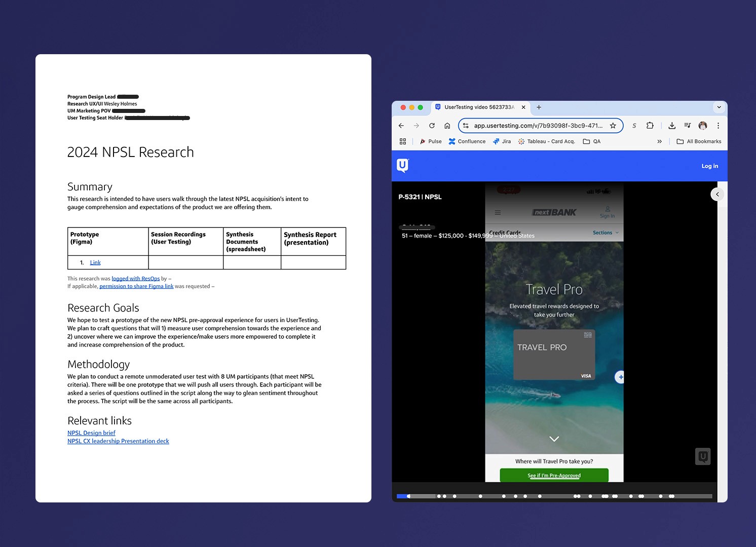Go back using the browser back arrow

pyautogui.click(x=401, y=126)
